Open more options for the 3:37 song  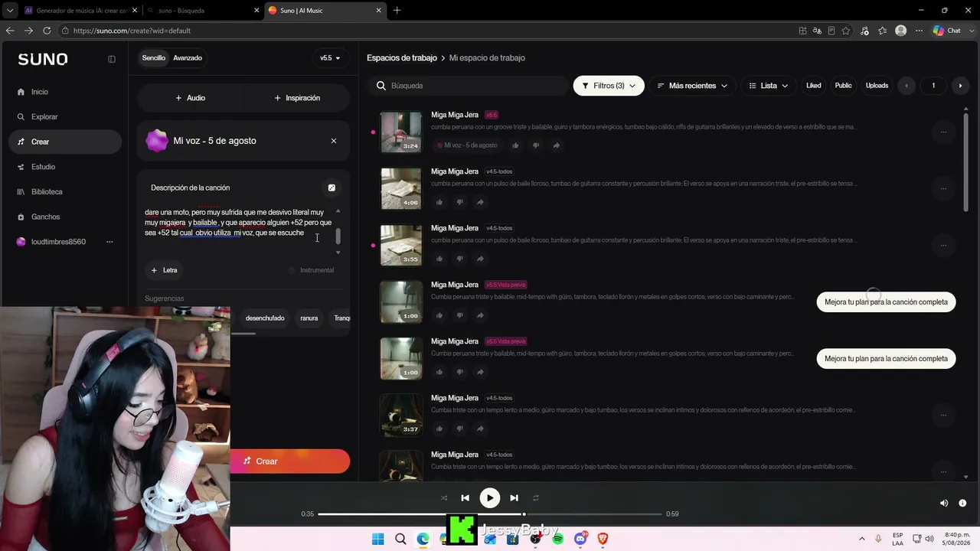pos(943,415)
